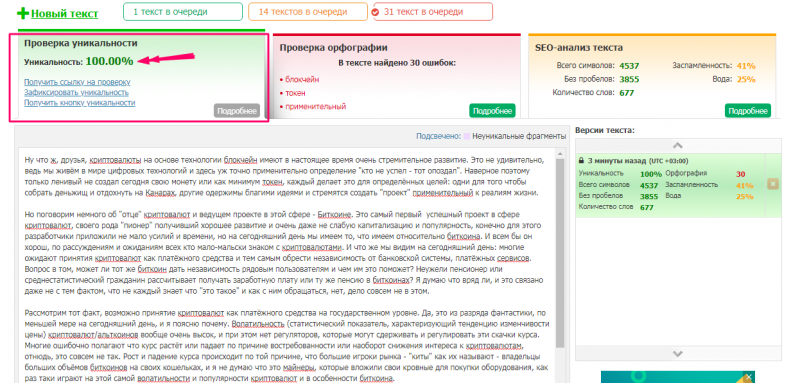The width and height of the screenshot is (800, 383).
Task: Select the Проверка уникальности panel header
Action: coord(81,43)
